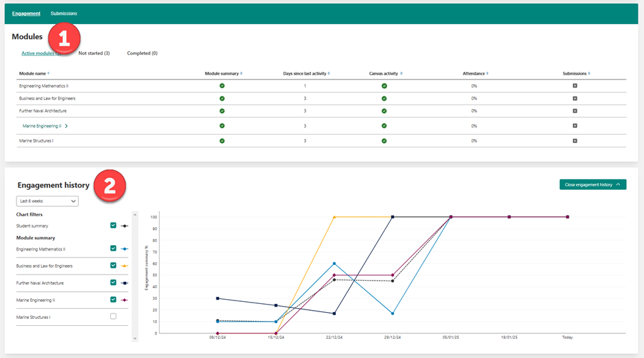Click Canvas activity checkmark for Further Naval Architecture
644x358 pixels.
pos(384,111)
